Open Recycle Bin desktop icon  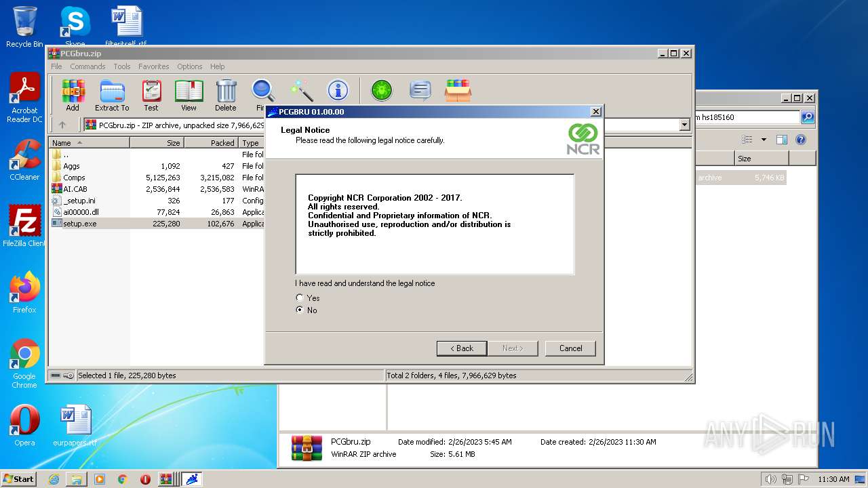[24, 27]
